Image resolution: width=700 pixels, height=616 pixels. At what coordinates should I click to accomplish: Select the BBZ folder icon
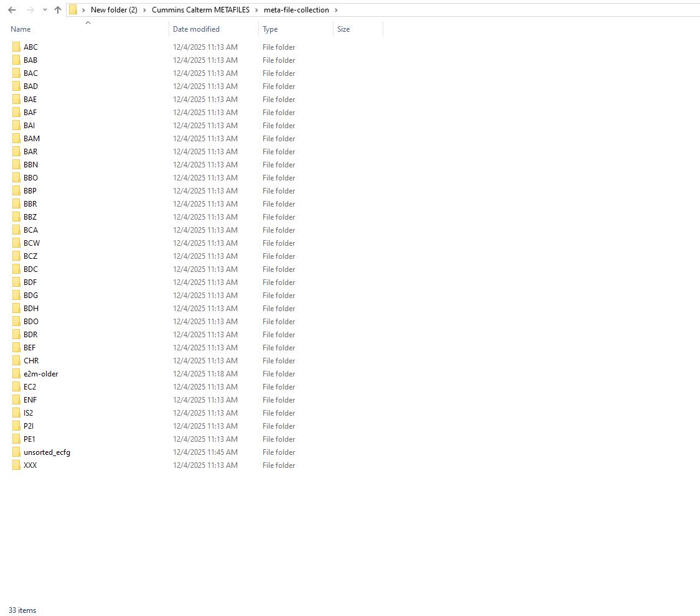[x=17, y=217]
